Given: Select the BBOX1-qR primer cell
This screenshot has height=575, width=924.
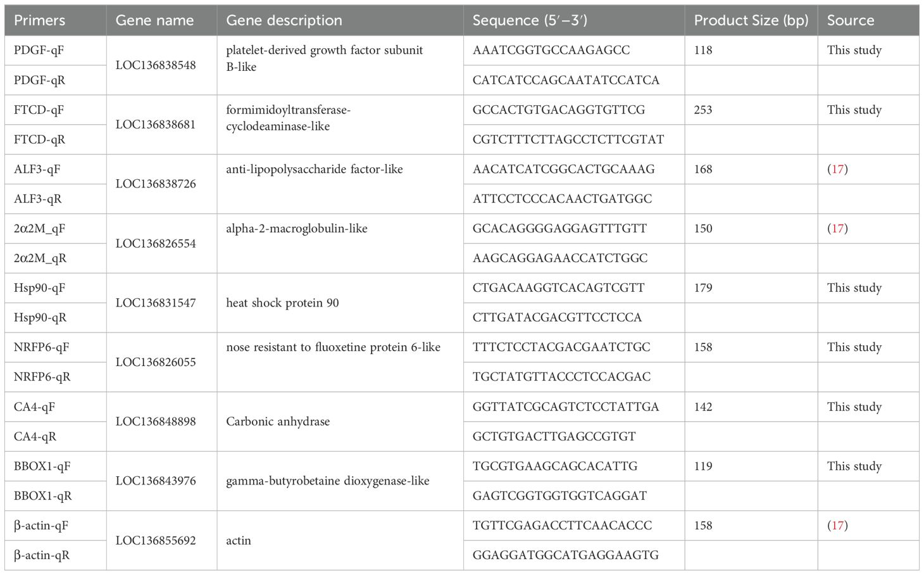Looking at the screenshot, I should (56, 496).
